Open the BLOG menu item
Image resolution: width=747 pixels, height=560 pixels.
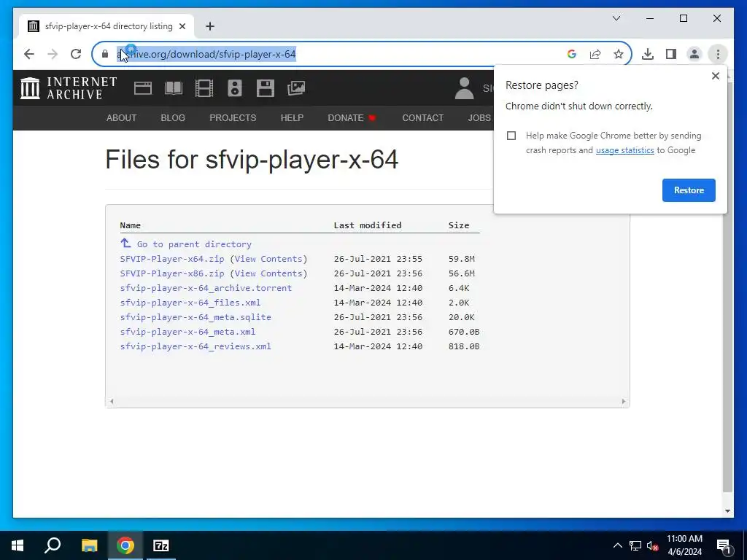[172, 117]
